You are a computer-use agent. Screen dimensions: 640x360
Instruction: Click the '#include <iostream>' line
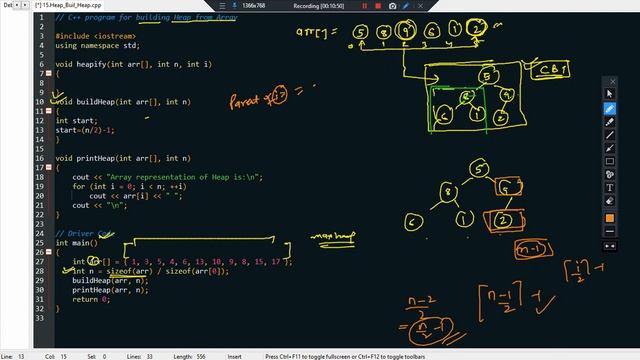click(96, 36)
